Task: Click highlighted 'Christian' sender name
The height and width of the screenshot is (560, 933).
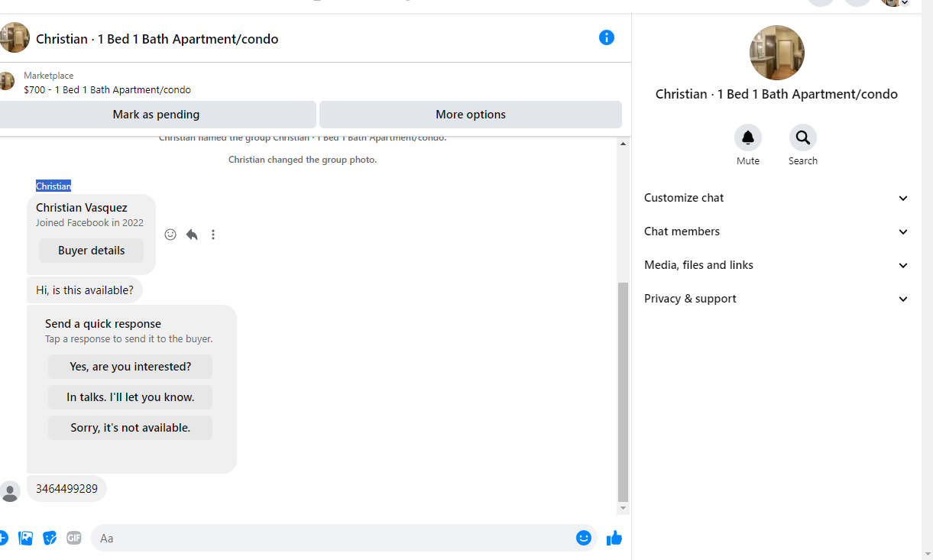Action: [53, 186]
